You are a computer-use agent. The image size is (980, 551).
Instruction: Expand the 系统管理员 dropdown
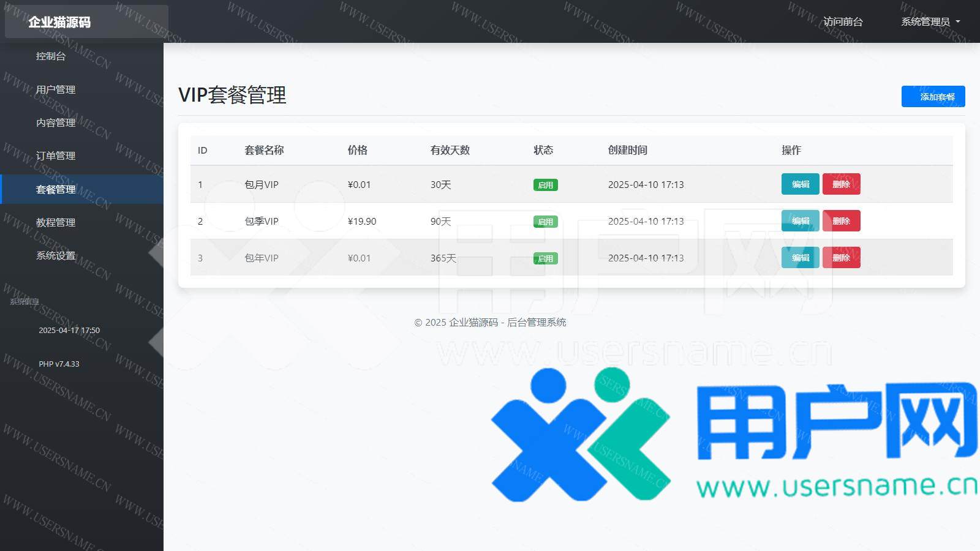930,21
